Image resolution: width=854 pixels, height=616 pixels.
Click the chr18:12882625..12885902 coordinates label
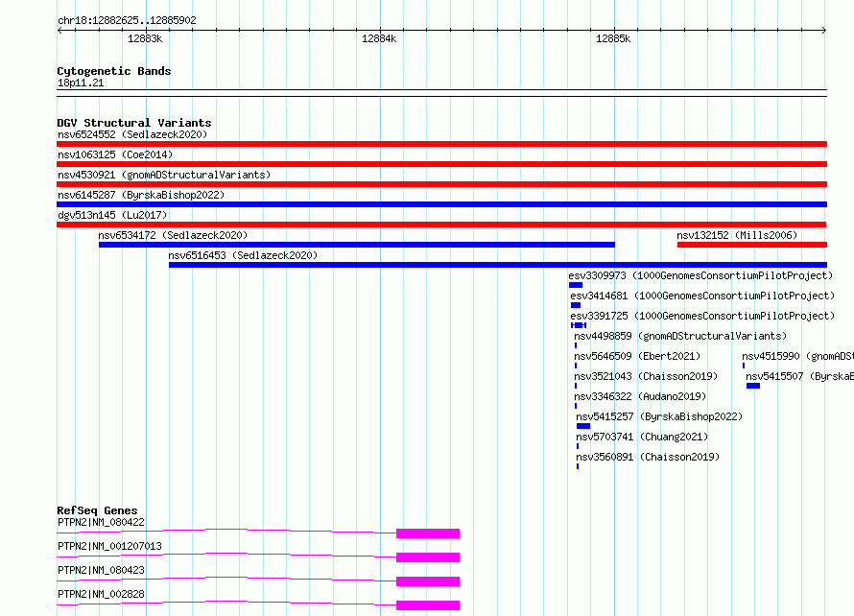click(x=127, y=20)
